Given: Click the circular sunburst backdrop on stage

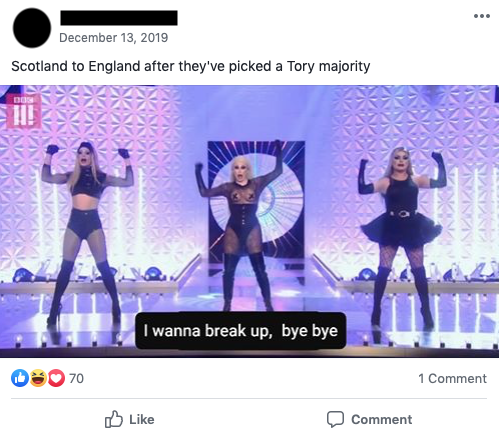Looking at the screenshot, I should 256,199.
